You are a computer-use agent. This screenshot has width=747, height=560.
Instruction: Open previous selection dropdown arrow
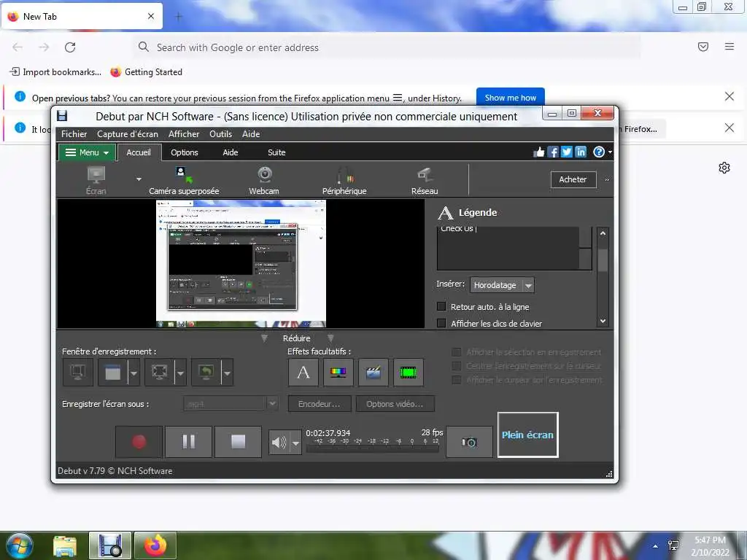[x=228, y=372]
